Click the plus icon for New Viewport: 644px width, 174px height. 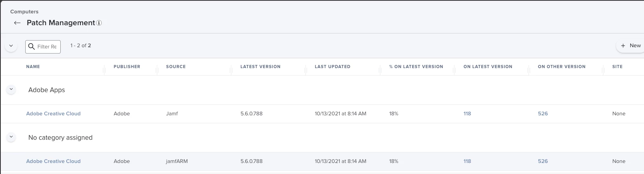[x=623, y=46]
